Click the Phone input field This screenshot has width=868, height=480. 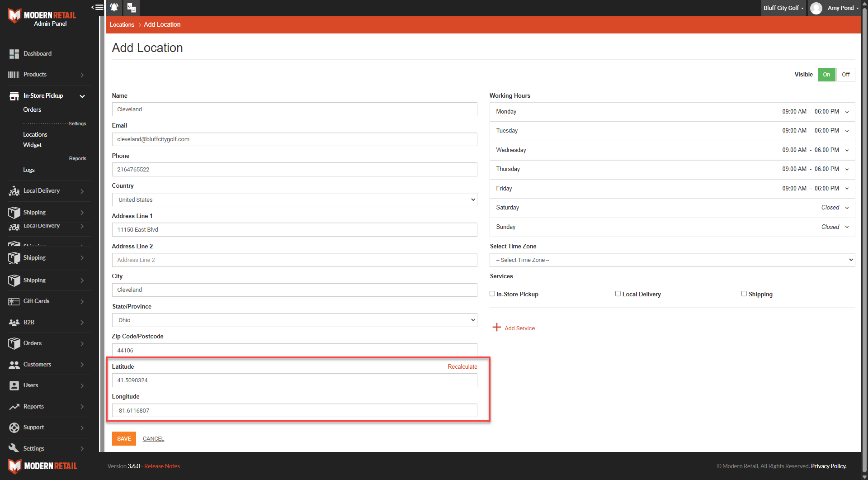click(294, 169)
